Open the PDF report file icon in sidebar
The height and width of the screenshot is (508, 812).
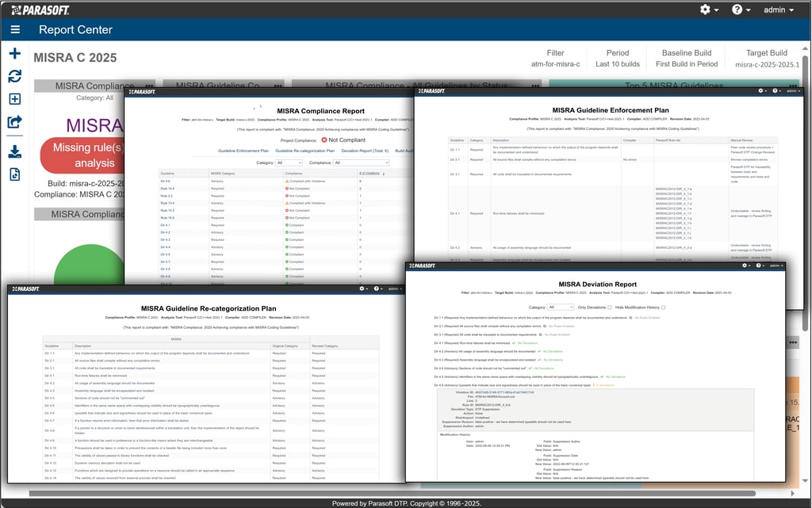coord(15,174)
